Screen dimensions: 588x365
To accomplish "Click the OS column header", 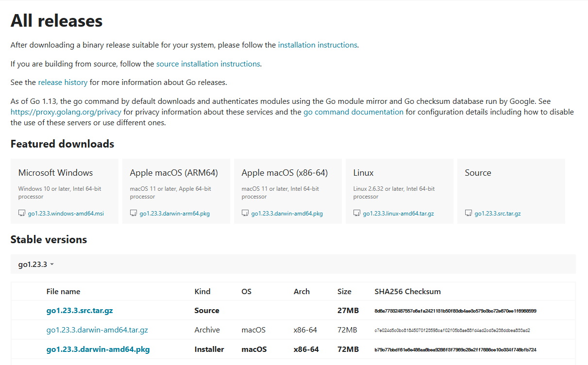I will pyautogui.click(x=246, y=291).
